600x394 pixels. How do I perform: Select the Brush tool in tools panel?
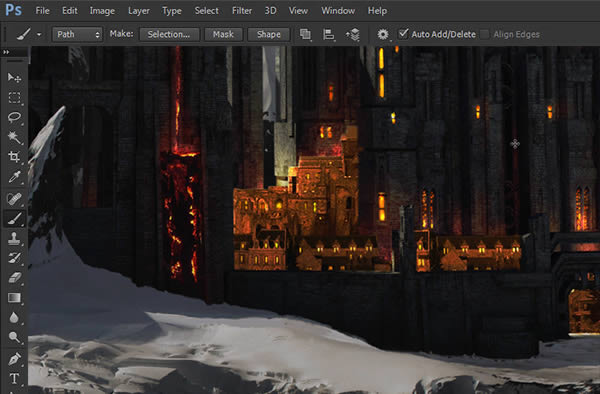(14, 219)
